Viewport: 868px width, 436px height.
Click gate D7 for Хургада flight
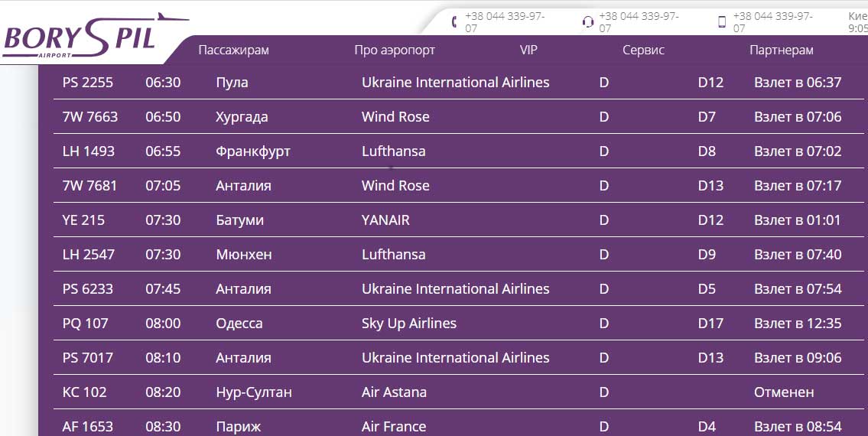pyautogui.click(x=707, y=117)
